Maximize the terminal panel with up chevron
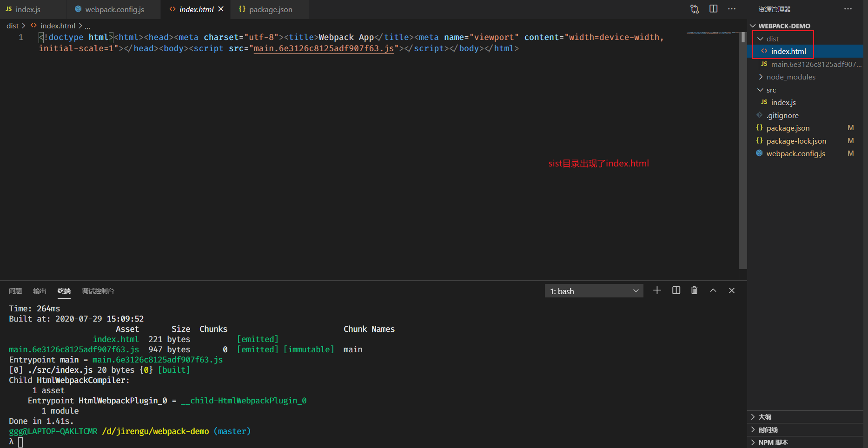 [713, 290]
